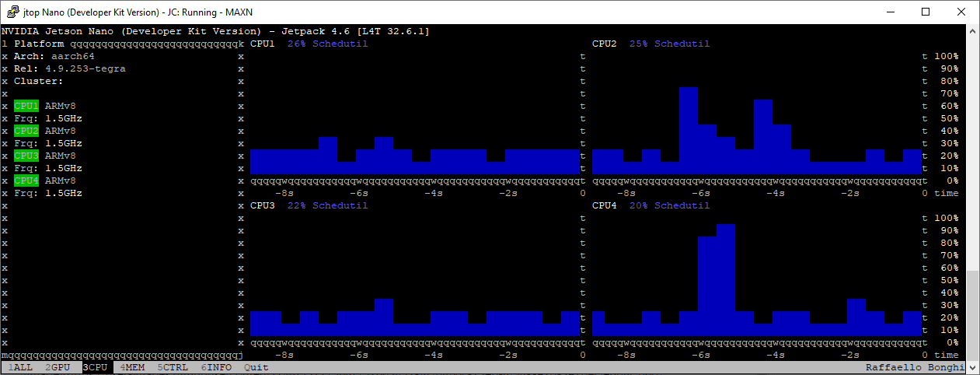Click the Cluster: label
The width and height of the screenshot is (980, 375).
coord(39,81)
